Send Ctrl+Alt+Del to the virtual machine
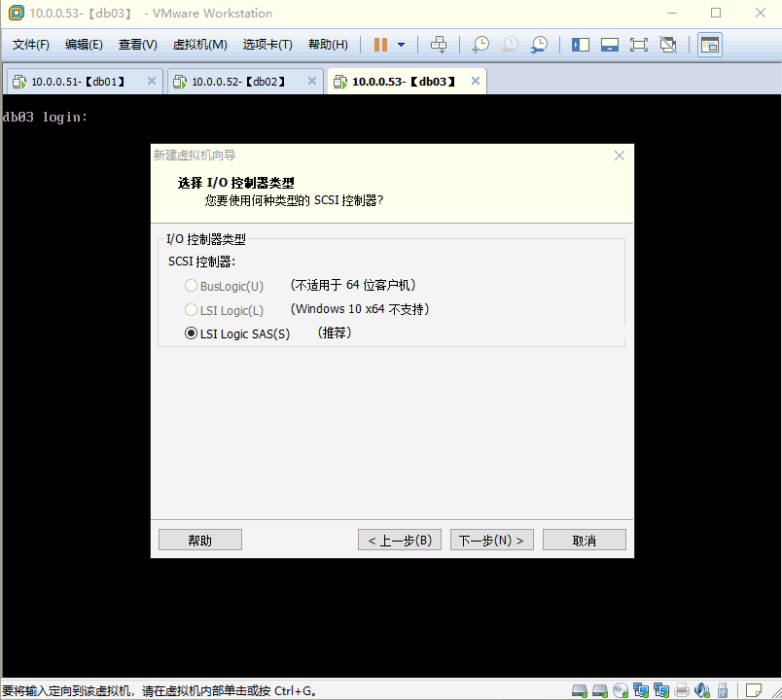 tap(439, 45)
